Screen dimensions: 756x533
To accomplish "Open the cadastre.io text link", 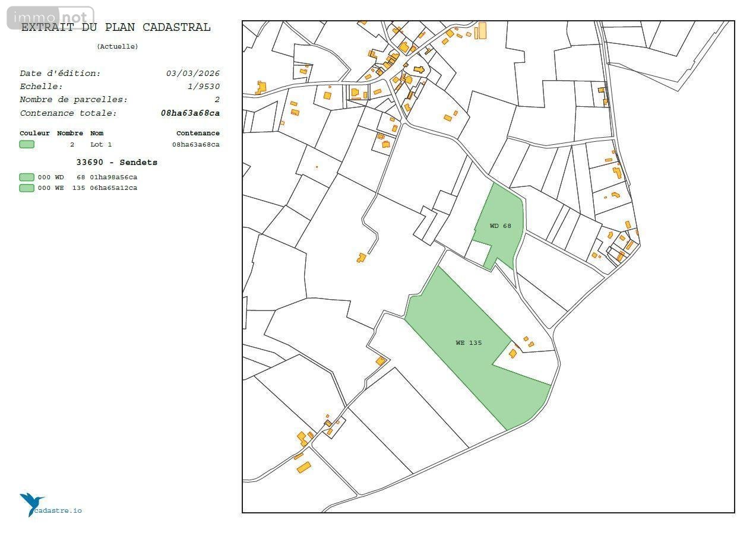I will pos(58,510).
